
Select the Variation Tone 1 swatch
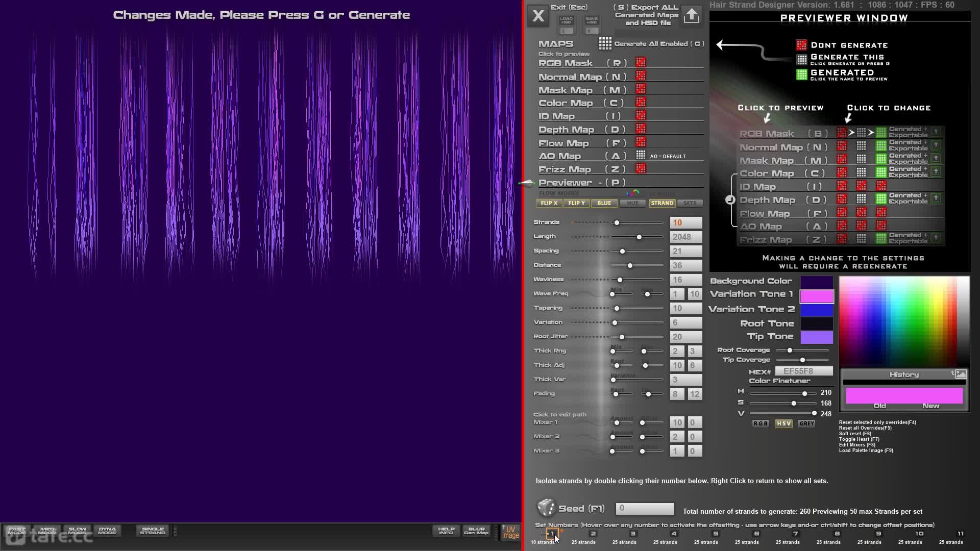[x=817, y=296]
